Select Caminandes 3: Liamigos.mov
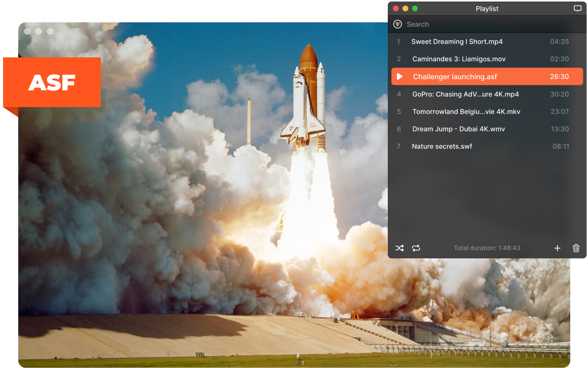The width and height of the screenshot is (588, 368). pos(459,59)
